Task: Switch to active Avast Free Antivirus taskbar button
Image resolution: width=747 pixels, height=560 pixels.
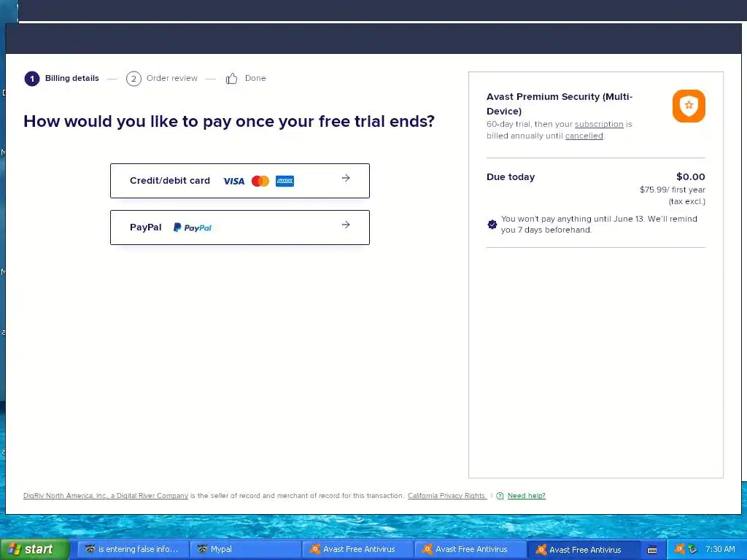Action: (583, 549)
